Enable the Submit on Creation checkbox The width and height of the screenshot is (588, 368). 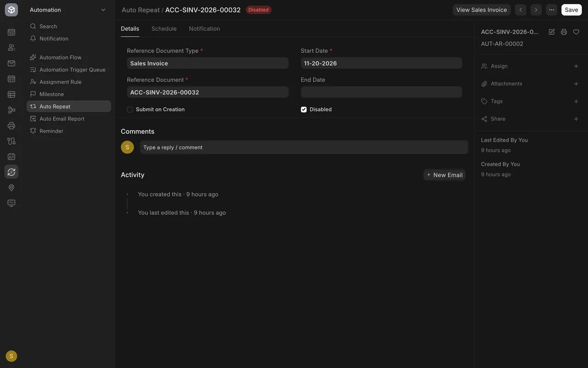(x=130, y=109)
